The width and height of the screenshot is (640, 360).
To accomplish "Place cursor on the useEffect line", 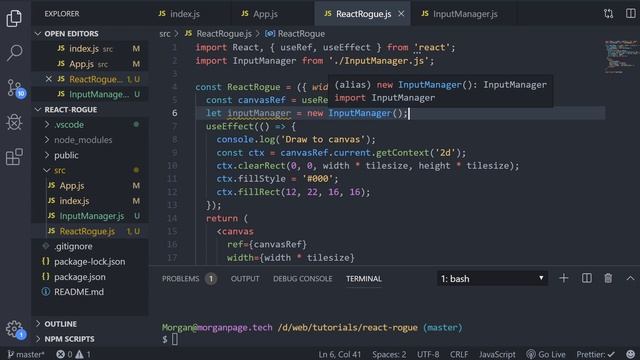I will click(x=251, y=126).
